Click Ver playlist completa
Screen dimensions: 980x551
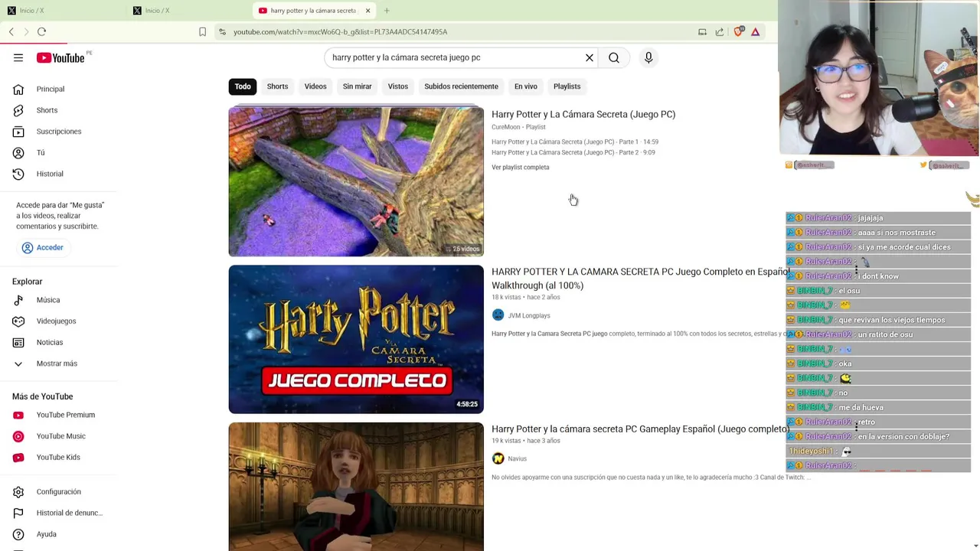point(521,167)
